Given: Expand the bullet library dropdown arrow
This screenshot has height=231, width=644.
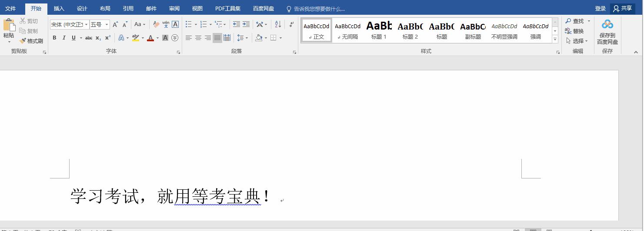Looking at the screenshot, I should coord(196,25).
